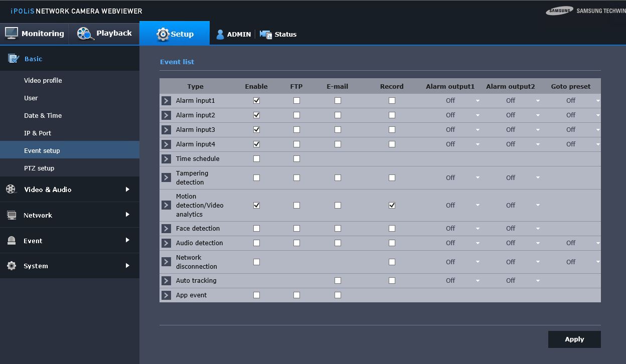Click the Status monitor icon
Screen dimensions: 626x364
tap(265, 34)
